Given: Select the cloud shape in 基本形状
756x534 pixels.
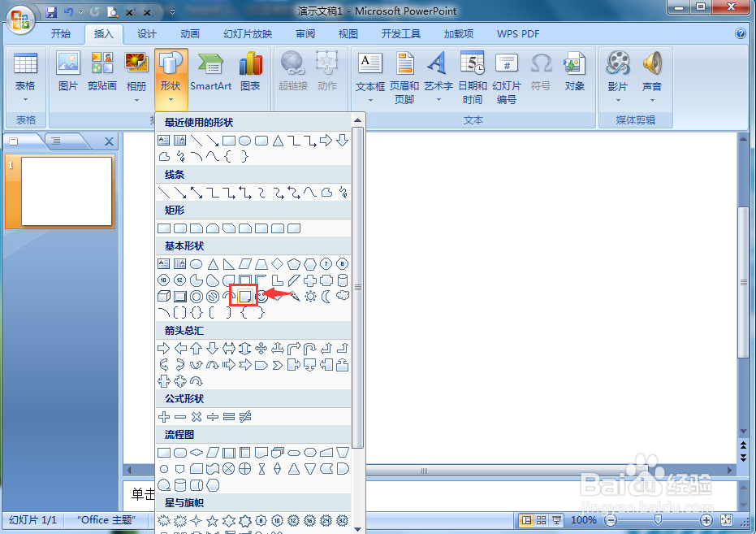Looking at the screenshot, I should [x=343, y=295].
